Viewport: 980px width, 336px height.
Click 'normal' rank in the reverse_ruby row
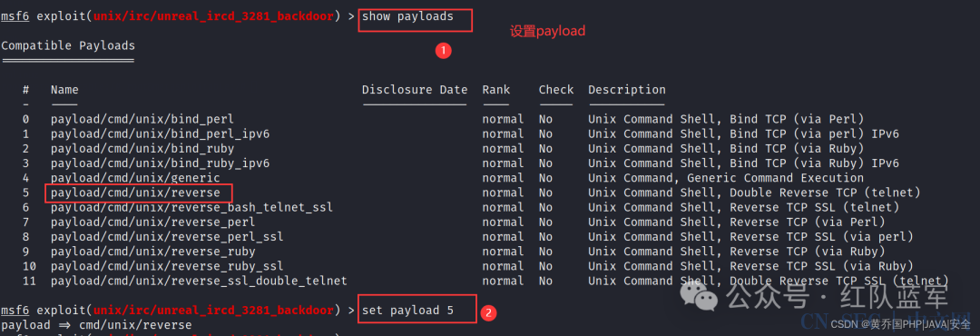(x=503, y=252)
